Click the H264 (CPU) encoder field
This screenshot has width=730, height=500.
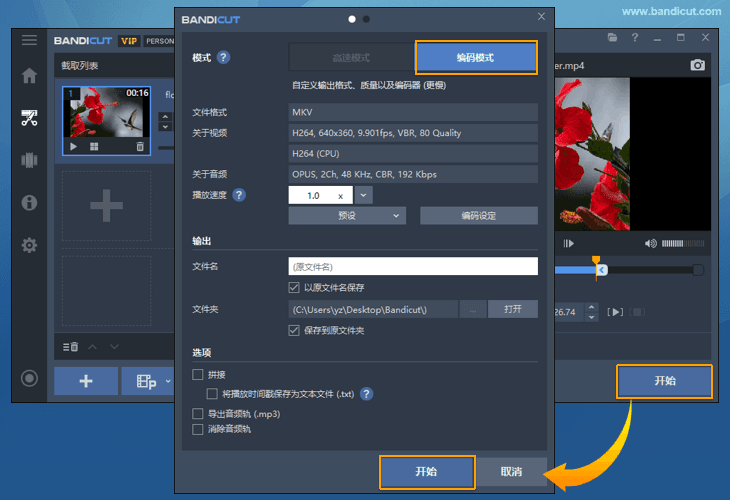(x=413, y=153)
